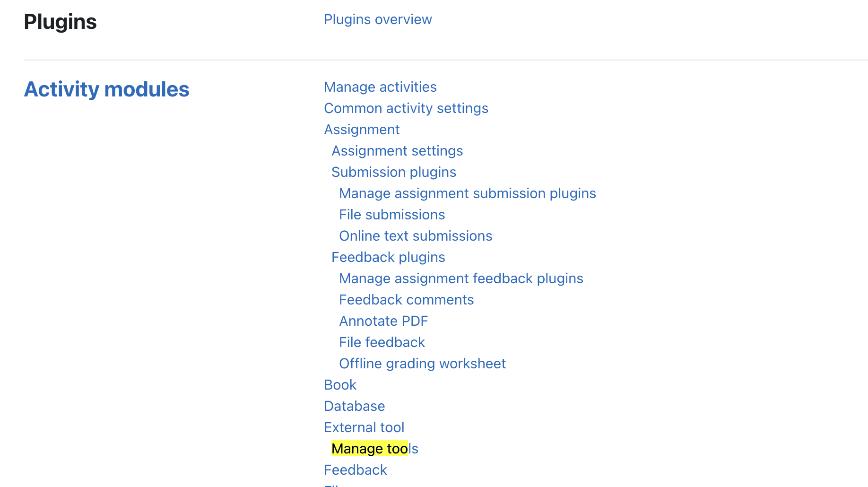Screen dimensions: 868x487
Task: Open Online text submissions settings
Action: (x=416, y=236)
